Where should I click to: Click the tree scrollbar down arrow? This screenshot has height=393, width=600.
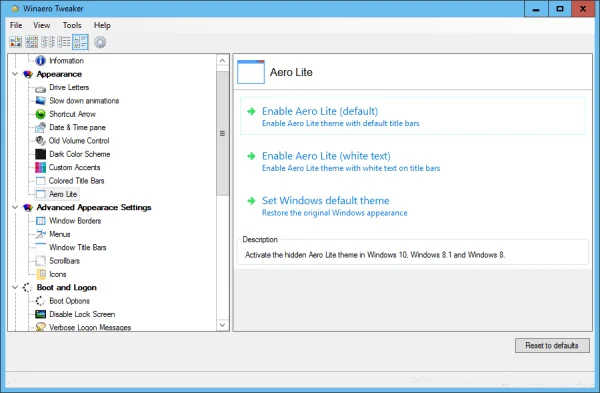tap(222, 325)
